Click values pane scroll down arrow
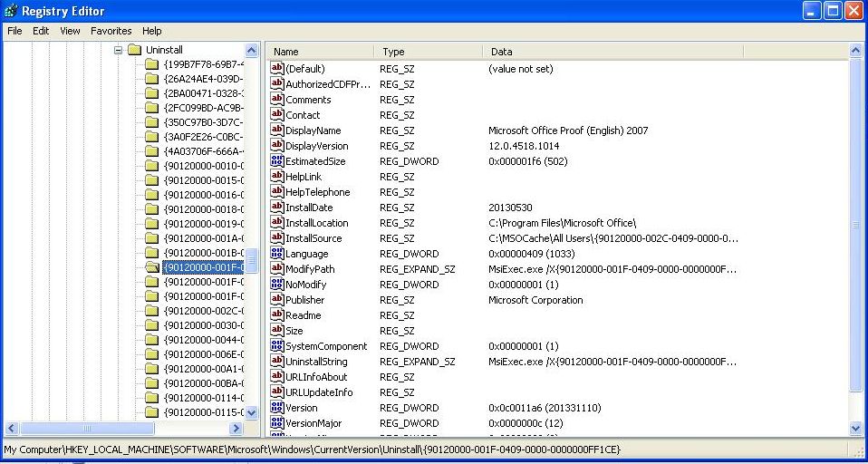The image size is (868, 464). click(855, 428)
